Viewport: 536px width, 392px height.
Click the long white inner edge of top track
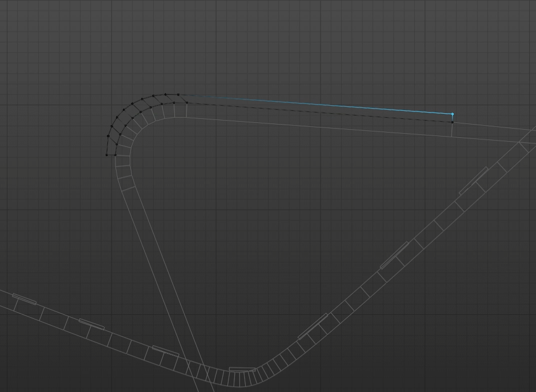320,127
